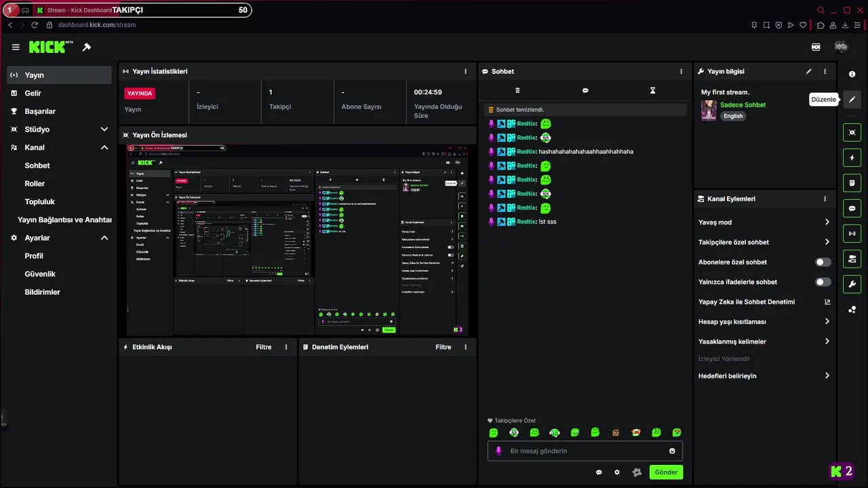
Task: Toggle the lightning activity feed widget icon
Action: click(852, 158)
